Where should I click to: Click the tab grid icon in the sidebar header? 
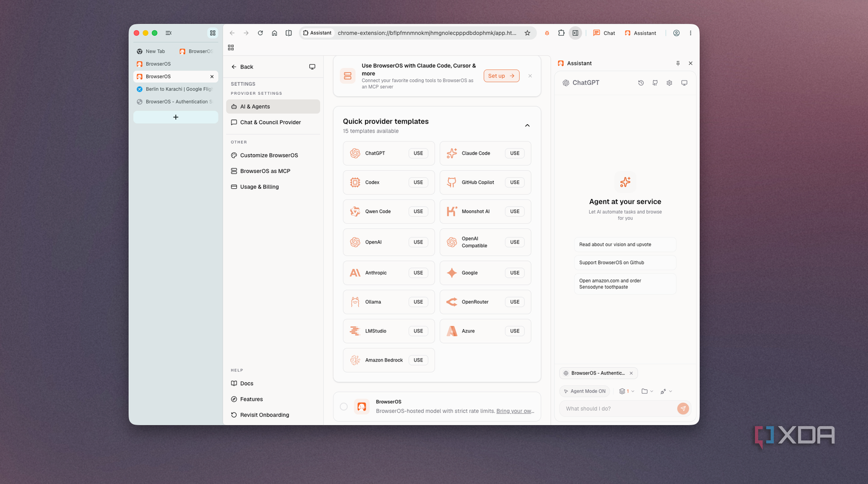tap(213, 33)
